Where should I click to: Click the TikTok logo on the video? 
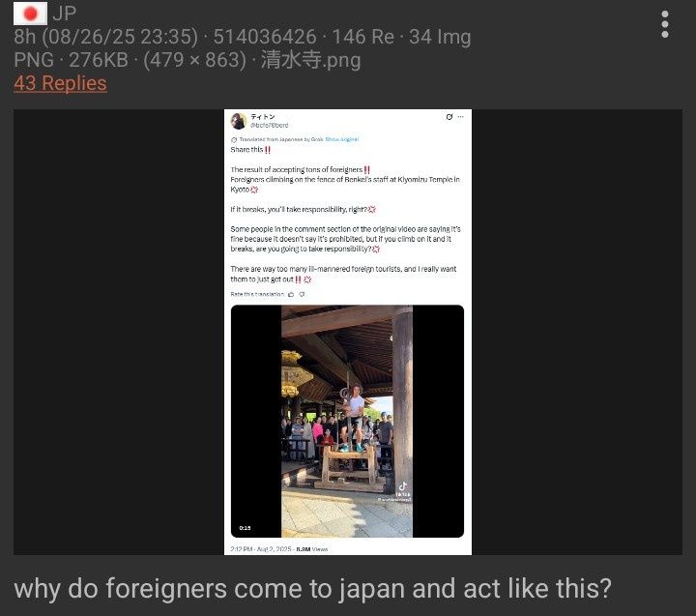coord(402,486)
